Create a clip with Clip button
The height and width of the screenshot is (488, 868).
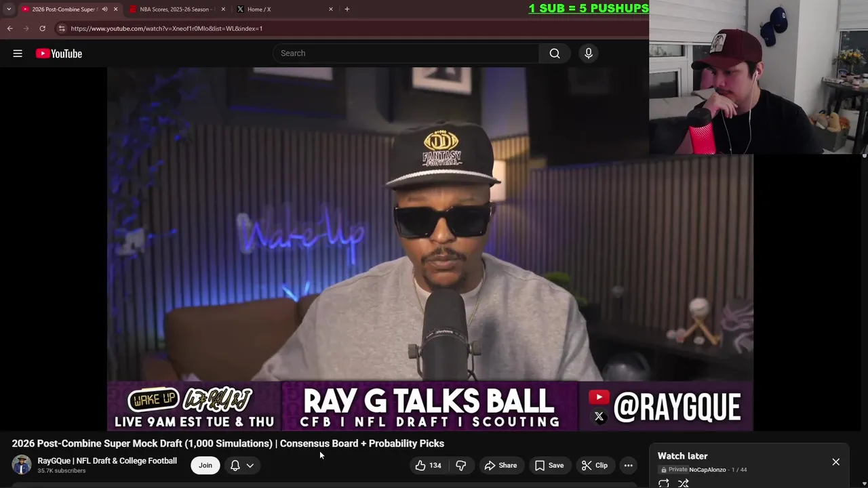(x=595, y=466)
